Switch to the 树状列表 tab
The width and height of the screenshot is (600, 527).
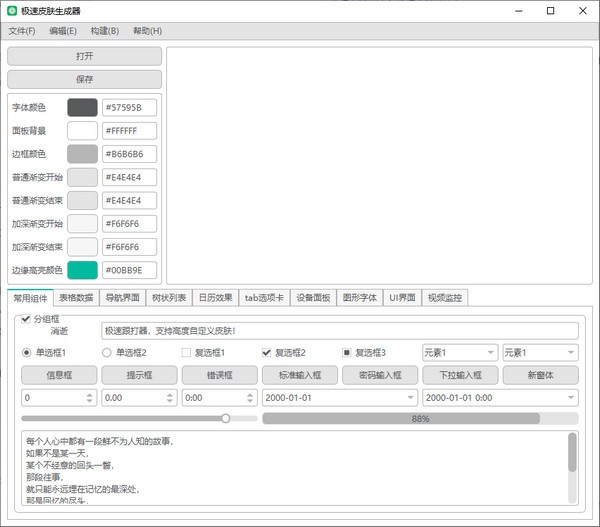click(169, 298)
